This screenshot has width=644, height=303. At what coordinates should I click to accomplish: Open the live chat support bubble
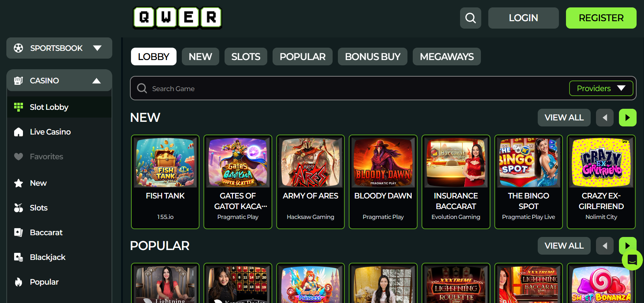632,260
